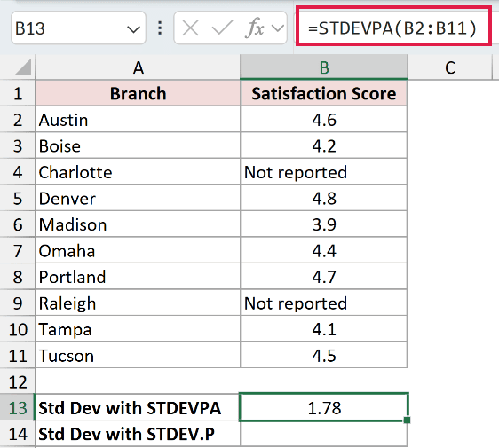Click the Name Box showing B13
The width and height of the screenshot is (499, 448).
[x=79, y=28]
